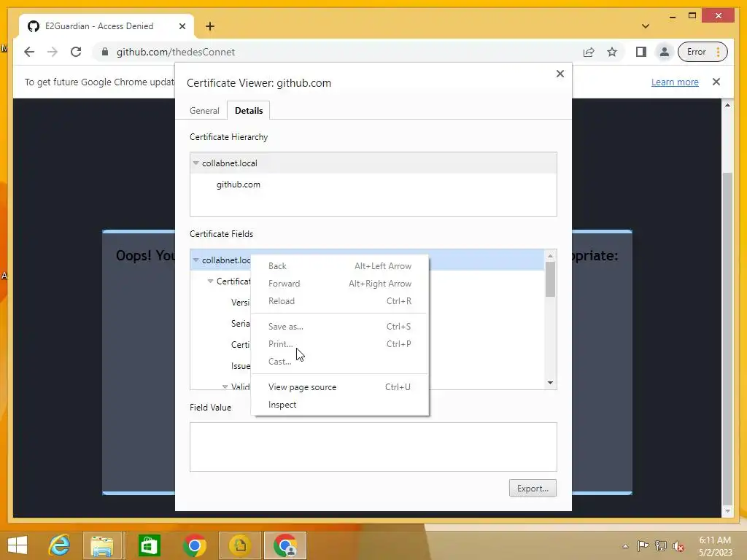
Task: Open the network tray icon
Action: pos(661,545)
